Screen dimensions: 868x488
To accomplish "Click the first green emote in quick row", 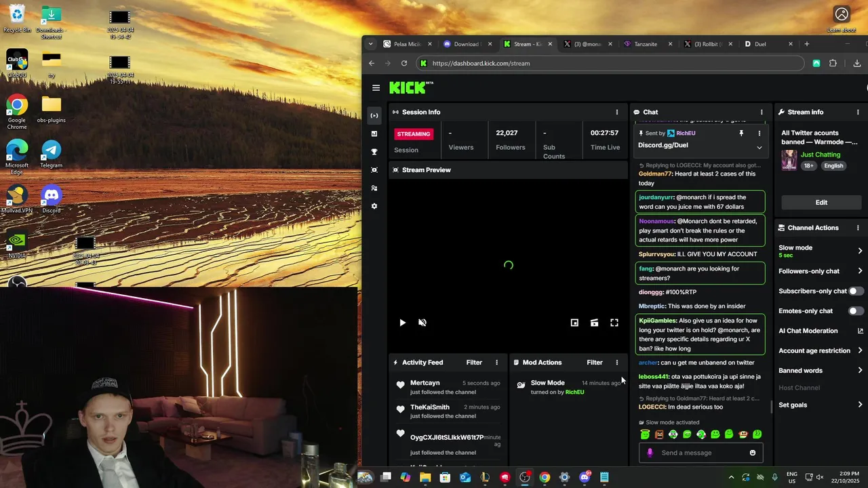I will [645, 434].
